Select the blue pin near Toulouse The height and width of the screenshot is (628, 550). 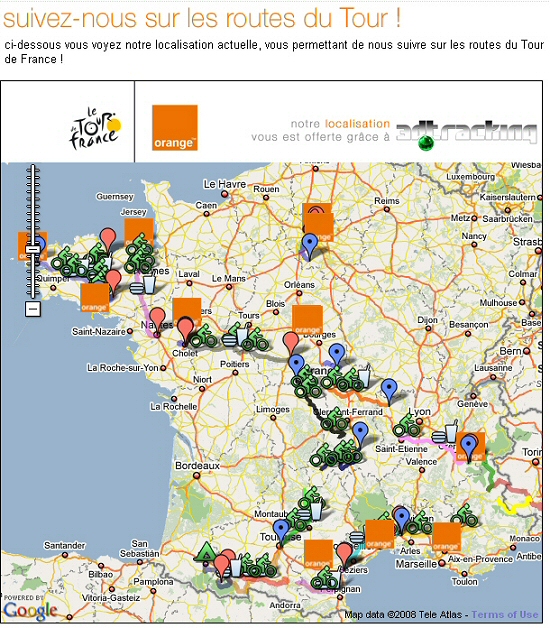pos(281,531)
